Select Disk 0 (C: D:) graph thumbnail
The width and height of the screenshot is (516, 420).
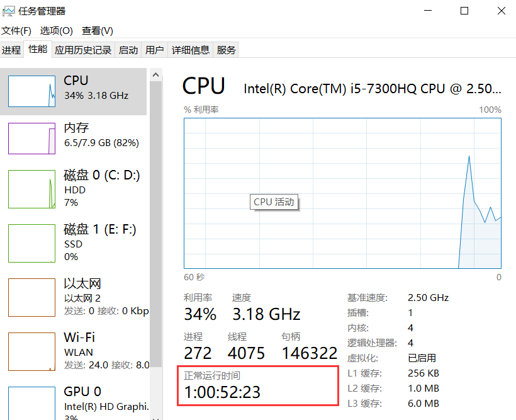pyautogui.click(x=31, y=189)
